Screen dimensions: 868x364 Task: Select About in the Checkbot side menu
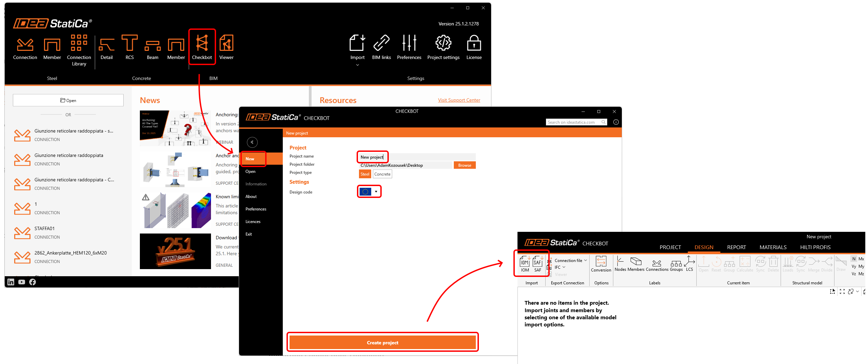[261, 197]
